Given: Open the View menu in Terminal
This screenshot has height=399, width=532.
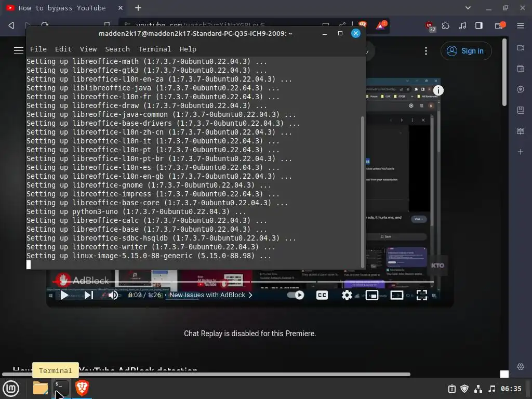Looking at the screenshot, I should click(x=88, y=49).
